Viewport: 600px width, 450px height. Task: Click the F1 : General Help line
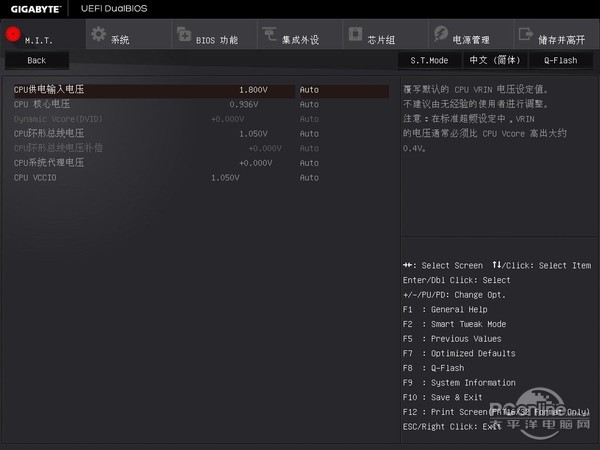(445, 309)
